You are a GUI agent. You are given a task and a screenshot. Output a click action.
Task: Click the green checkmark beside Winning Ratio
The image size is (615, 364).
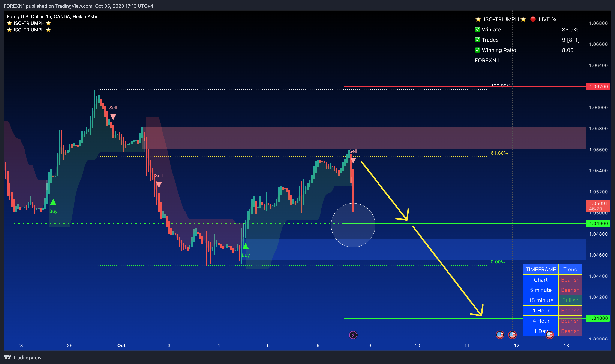[477, 50]
